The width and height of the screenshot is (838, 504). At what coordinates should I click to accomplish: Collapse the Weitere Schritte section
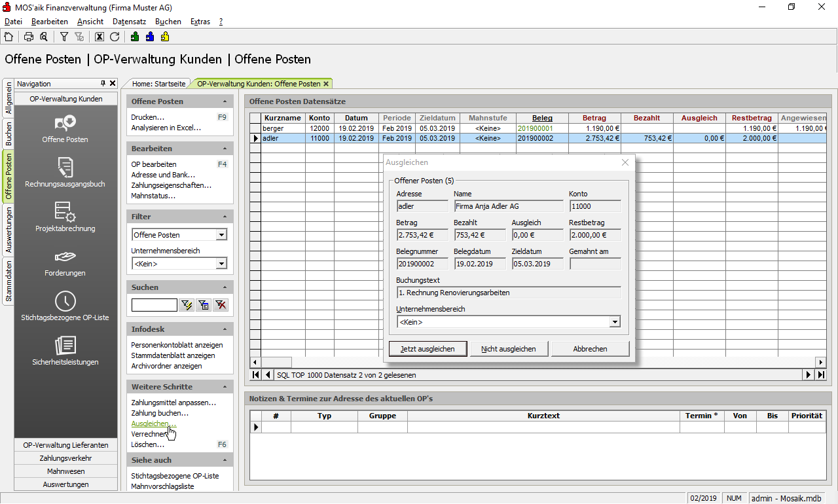225,387
